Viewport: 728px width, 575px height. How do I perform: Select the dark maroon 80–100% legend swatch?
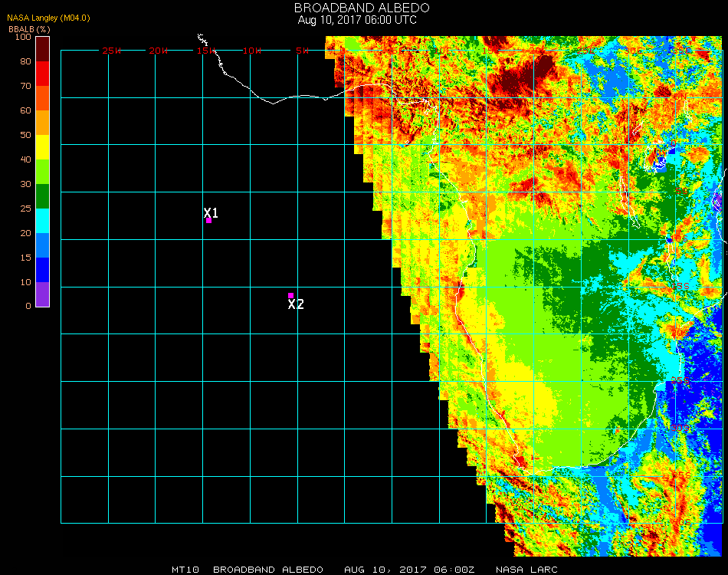tap(43, 48)
